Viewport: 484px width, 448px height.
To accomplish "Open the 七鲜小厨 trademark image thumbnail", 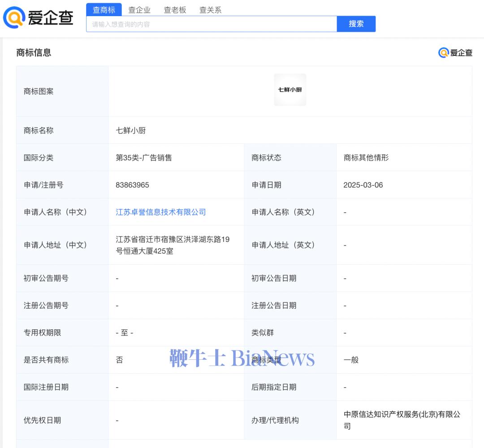I will point(290,90).
